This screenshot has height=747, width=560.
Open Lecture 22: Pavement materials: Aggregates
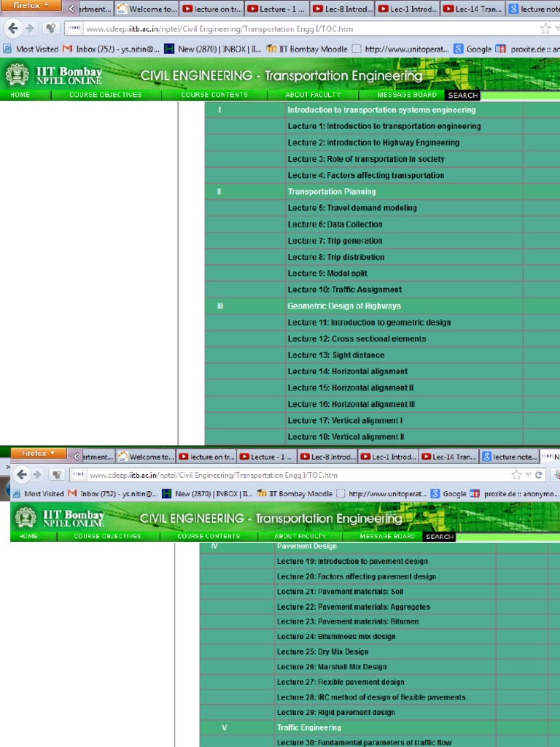[x=354, y=607]
